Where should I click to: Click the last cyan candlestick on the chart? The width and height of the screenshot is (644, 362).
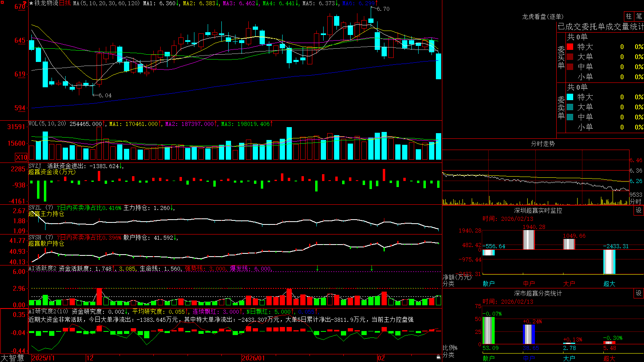pos(439,66)
